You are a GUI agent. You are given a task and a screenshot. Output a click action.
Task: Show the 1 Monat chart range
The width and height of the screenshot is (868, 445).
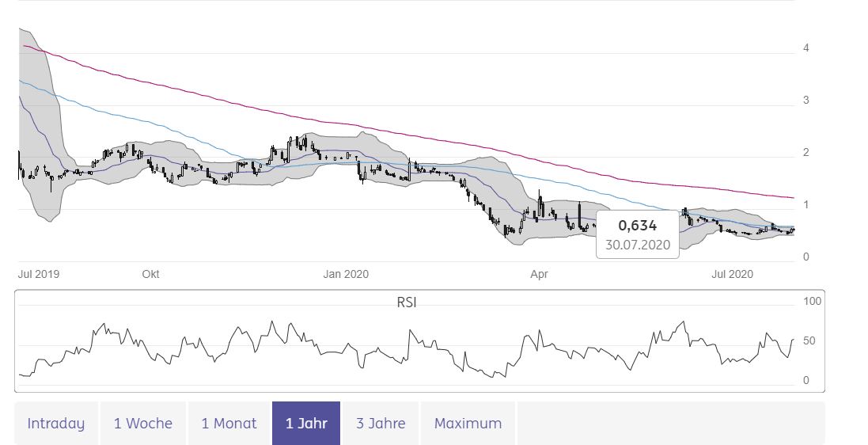click(229, 423)
